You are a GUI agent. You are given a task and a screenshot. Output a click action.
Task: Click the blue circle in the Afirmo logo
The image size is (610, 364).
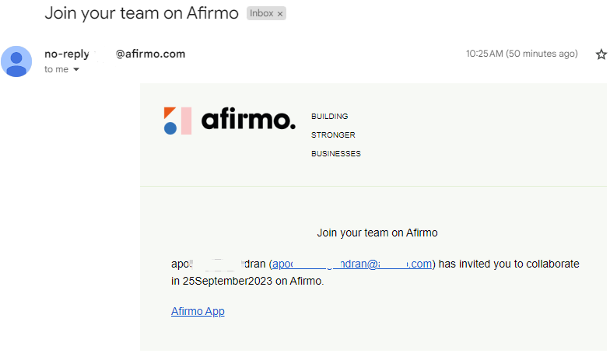170,128
